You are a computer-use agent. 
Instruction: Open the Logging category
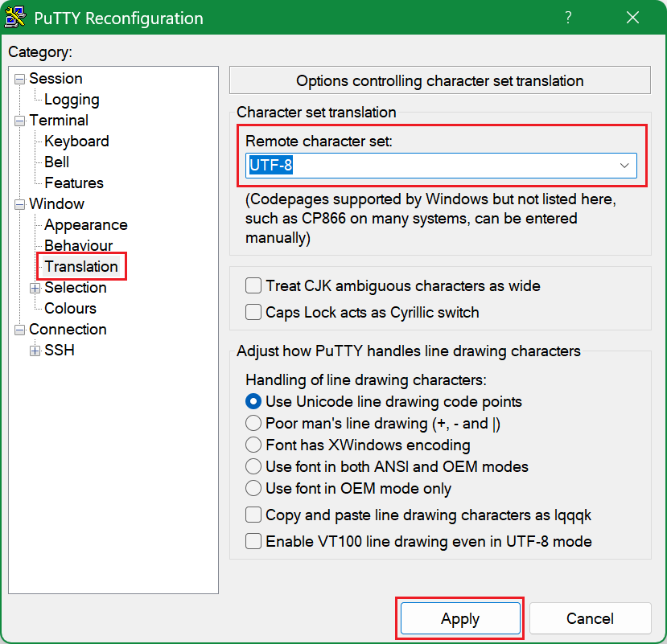point(72,100)
